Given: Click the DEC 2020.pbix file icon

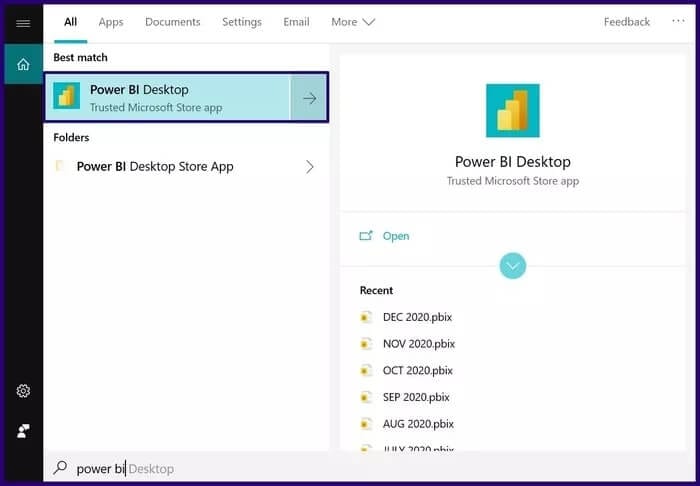Looking at the screenshot, I should tap(366, 317).
